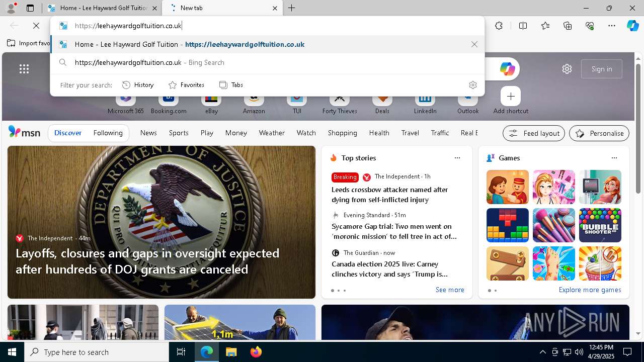Viewport: 644px width, 362px height.
Task: Open Top stories more options menu
Action: pos(457,158)
